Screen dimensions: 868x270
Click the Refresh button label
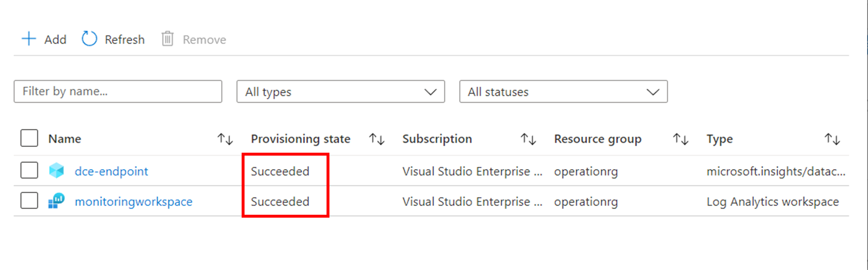click(x=125, y=40)
